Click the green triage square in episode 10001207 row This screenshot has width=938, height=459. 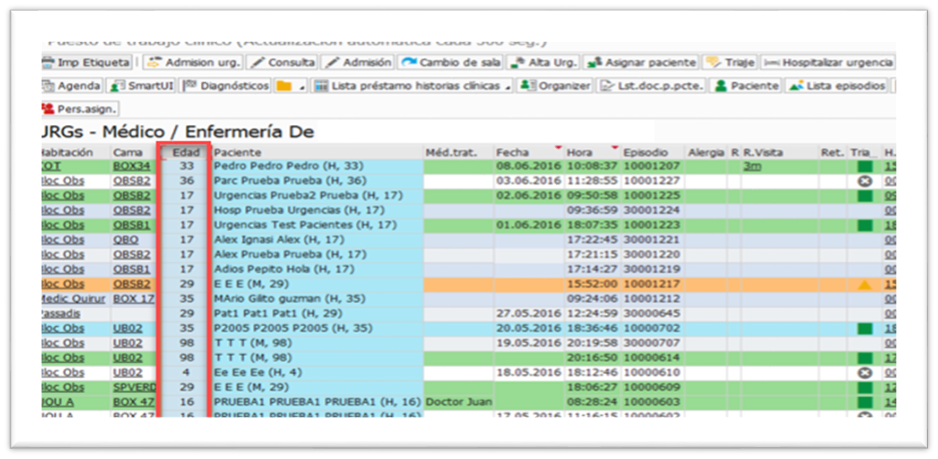pos(864,166)
